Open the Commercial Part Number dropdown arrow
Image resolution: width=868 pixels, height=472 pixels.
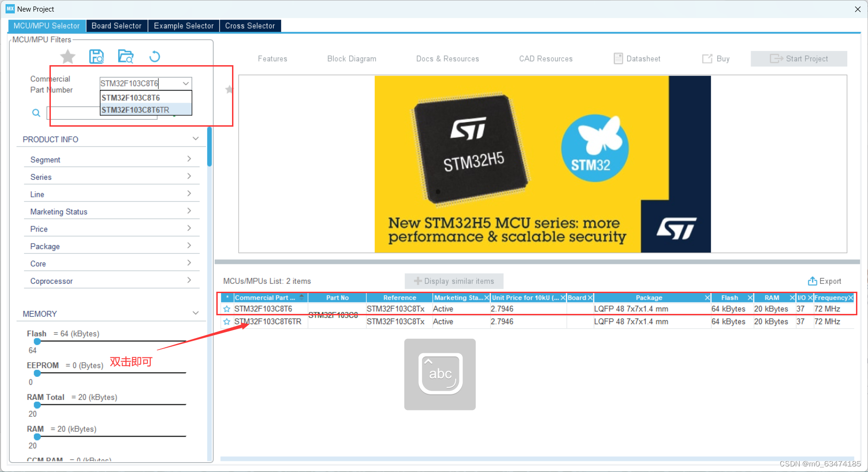tap(186, 84)
